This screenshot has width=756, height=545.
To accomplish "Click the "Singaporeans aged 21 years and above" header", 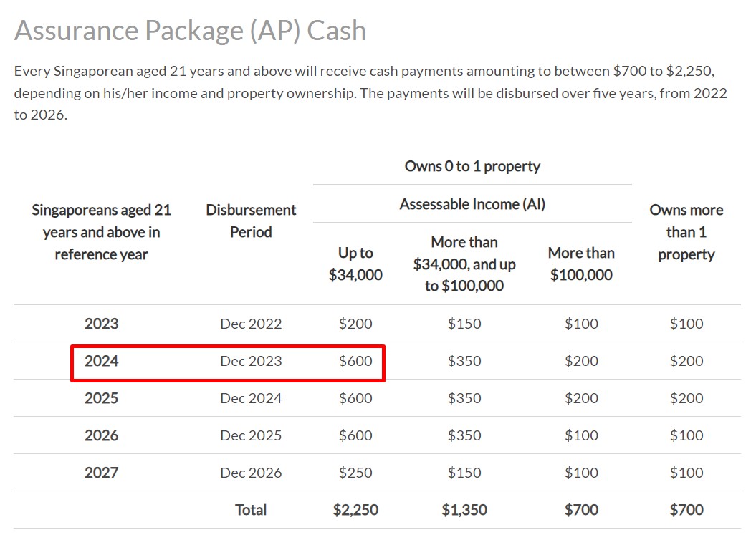I will point(101,232).
